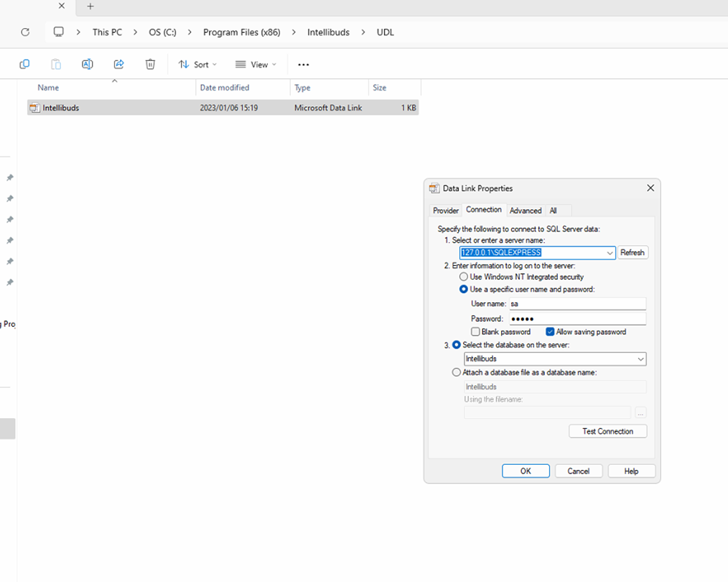The width and height of the screenshot is (728, 582).
Task: Expand chevron after This PC in address bar
Action: (x=135, y=32)
